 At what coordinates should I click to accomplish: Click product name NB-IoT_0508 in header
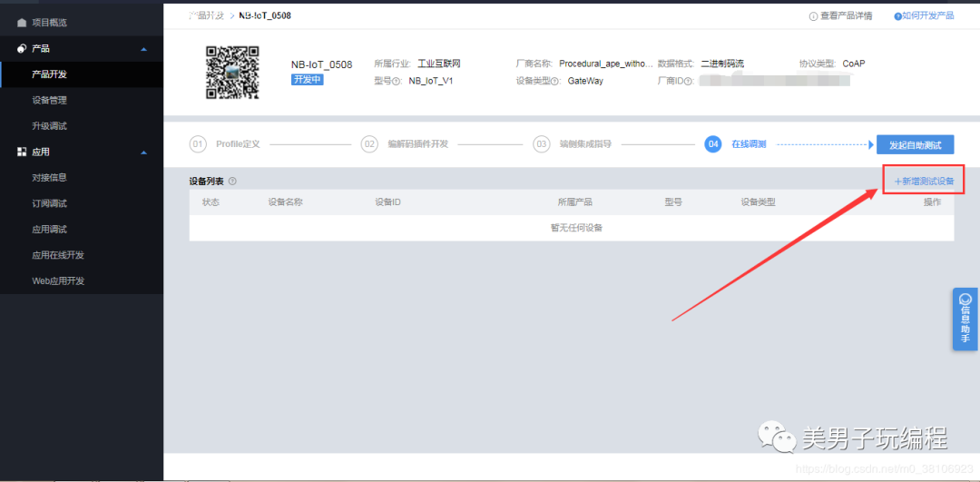[x=321, y=65]
